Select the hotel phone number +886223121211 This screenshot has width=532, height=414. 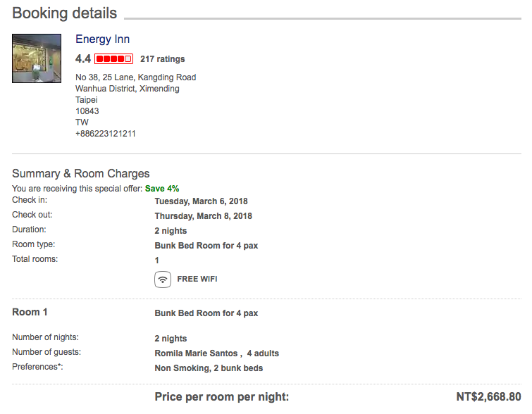coord(106,134)
